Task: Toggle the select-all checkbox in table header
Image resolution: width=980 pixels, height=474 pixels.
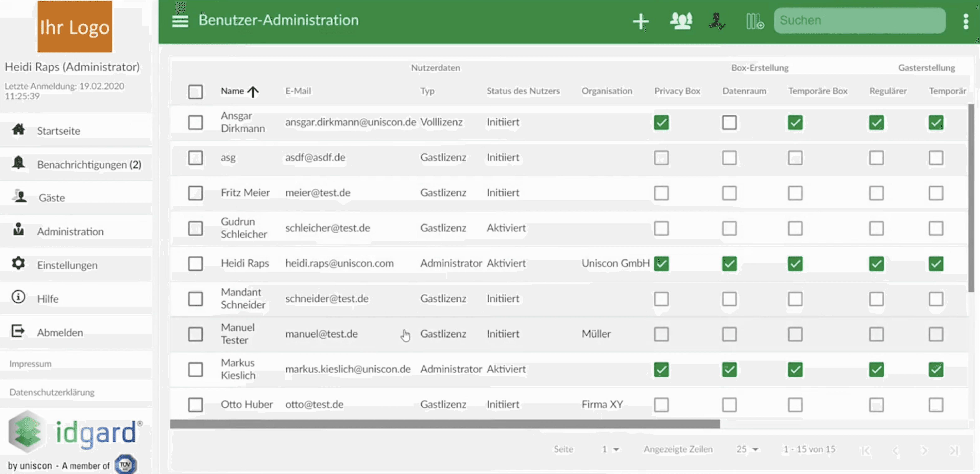Action: coord(195,92)
